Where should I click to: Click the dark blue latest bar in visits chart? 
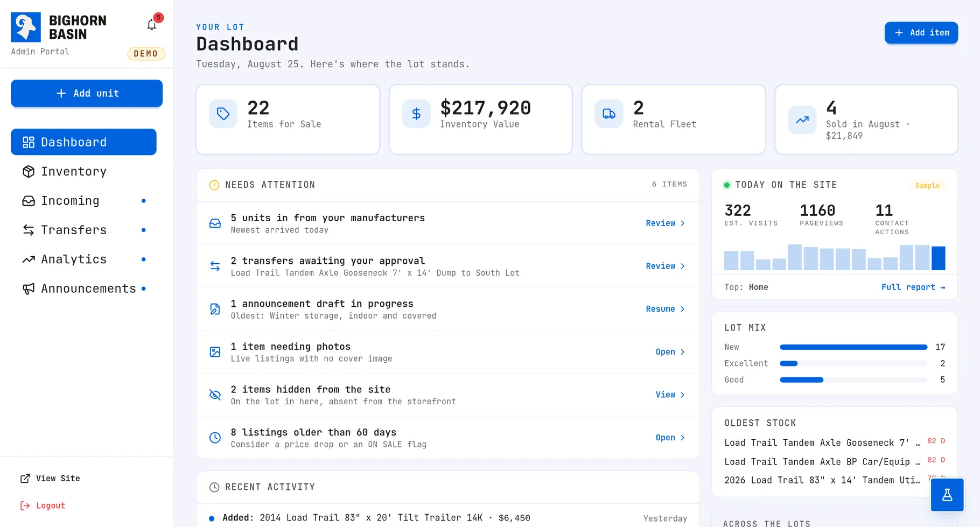(938, 258)
